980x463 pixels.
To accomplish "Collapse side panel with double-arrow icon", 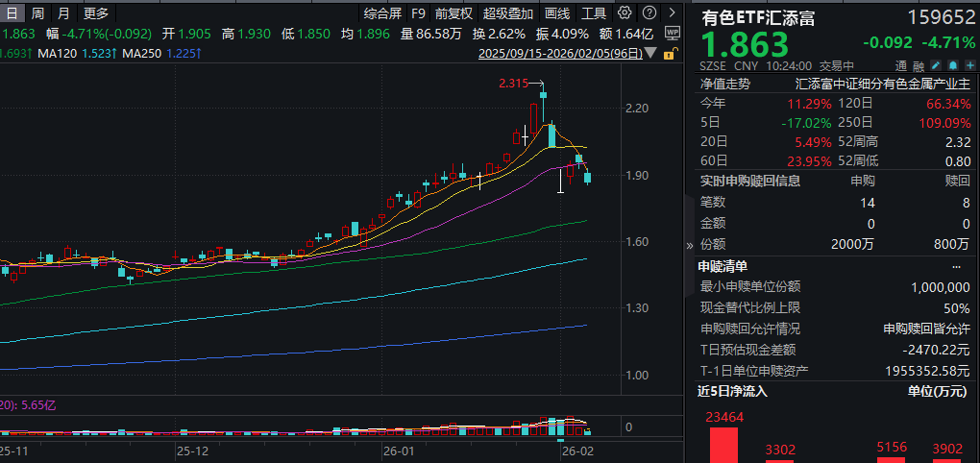I will (688, 245).
